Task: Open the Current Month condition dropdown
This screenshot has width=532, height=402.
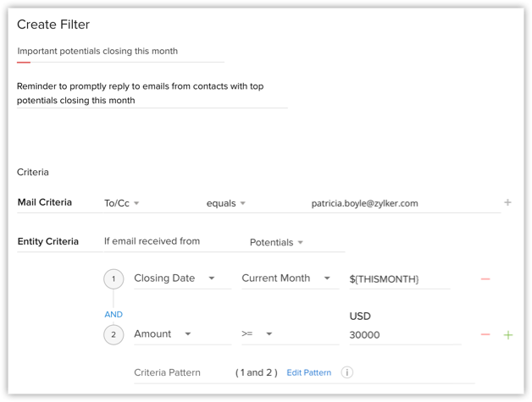Action: point(290,278)
